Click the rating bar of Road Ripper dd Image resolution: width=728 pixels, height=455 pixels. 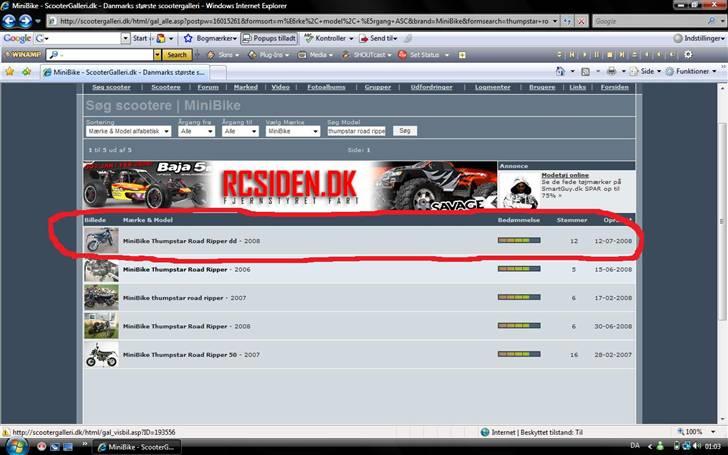click(519, 240)
